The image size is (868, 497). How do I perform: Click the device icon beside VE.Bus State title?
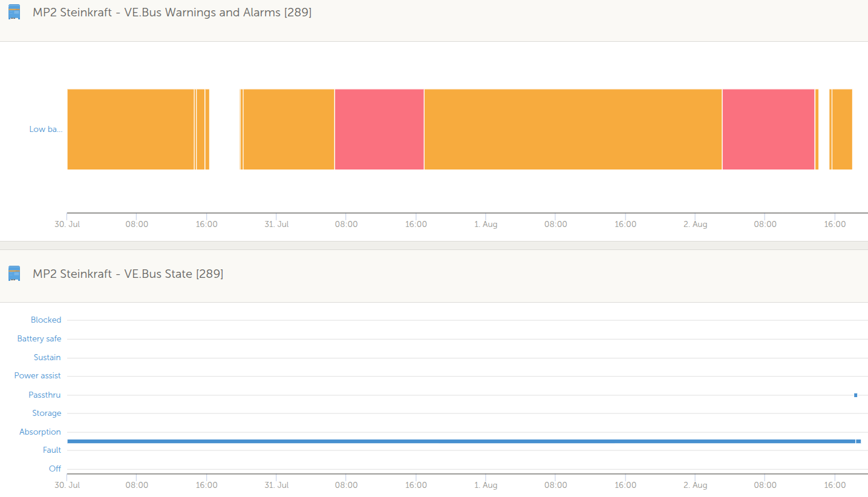(14, 274)
